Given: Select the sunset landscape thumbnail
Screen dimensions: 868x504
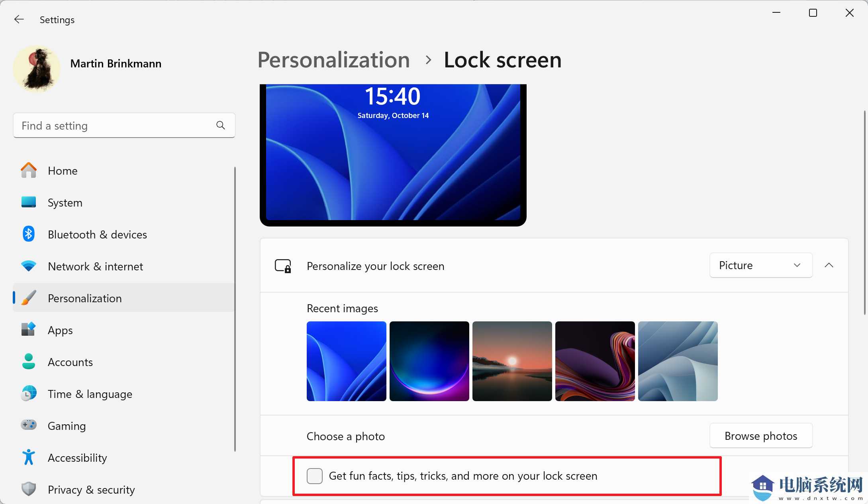Looking at the screenshot, I should (x=512, y=361).
